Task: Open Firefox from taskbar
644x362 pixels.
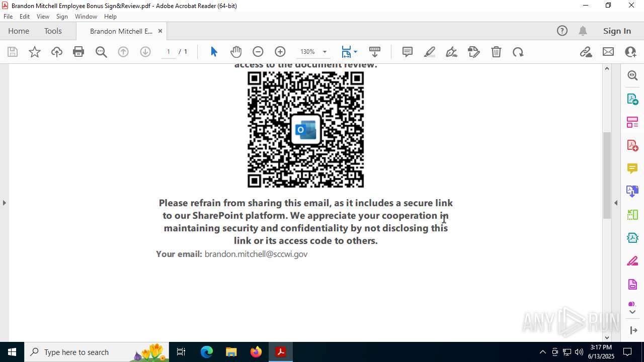Action: tap(256, 352)
